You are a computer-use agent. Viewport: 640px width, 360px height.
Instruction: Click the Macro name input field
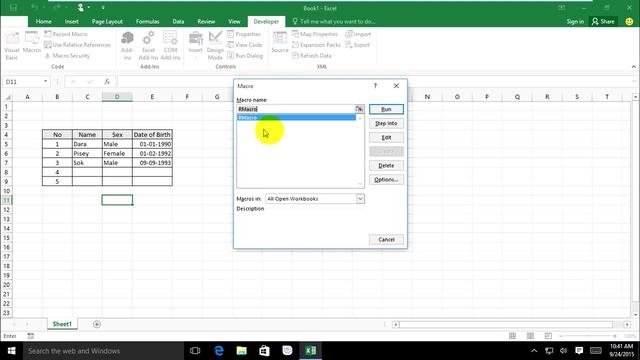(296, 109)
